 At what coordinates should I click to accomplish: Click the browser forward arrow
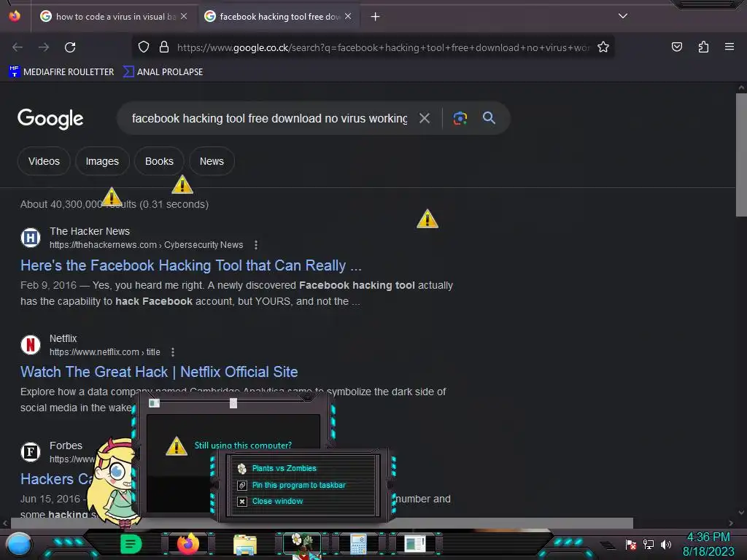[44, 47]
